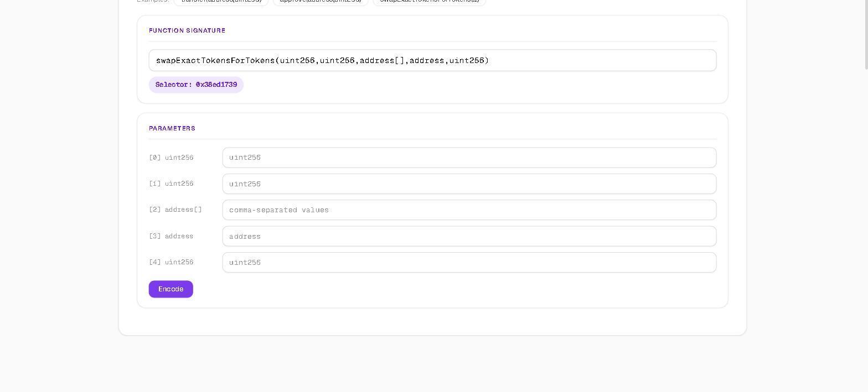Focus the [4] uint256 parameter field
Screen dimensions: 868x392
pyautogui.click(x=469, y=263)
